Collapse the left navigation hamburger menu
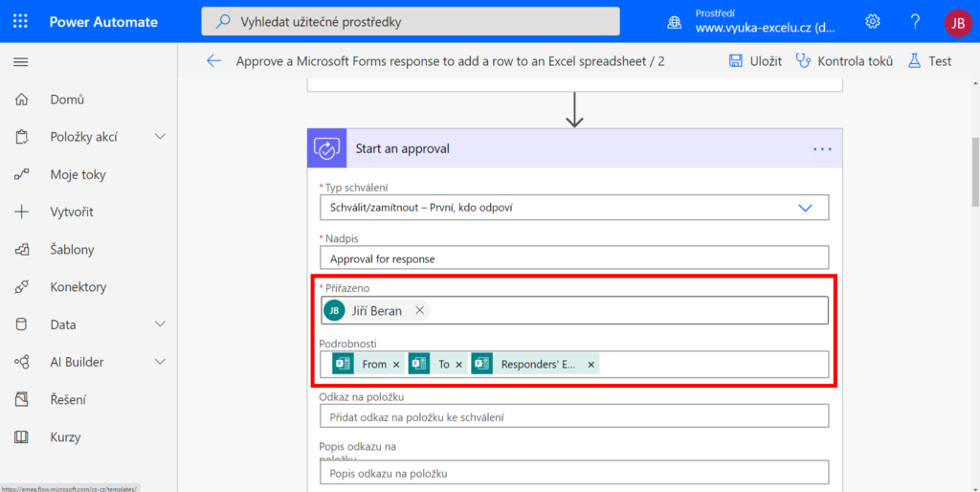Screen dimensions: 980x492 pyautogui.click(x=20, y=61)
